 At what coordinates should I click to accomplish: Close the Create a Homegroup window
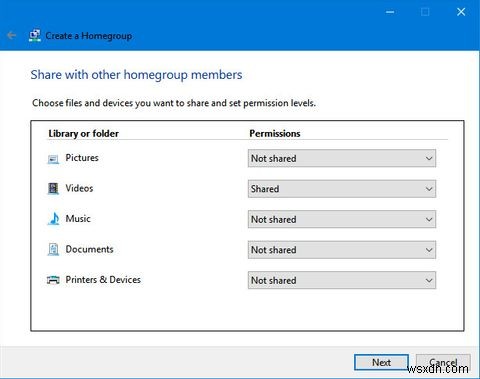(x=461, y=12)
